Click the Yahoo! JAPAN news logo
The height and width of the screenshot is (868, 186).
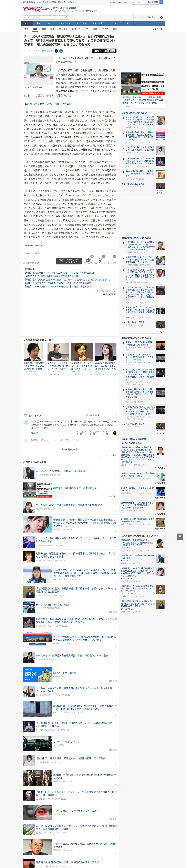point(37,9)
